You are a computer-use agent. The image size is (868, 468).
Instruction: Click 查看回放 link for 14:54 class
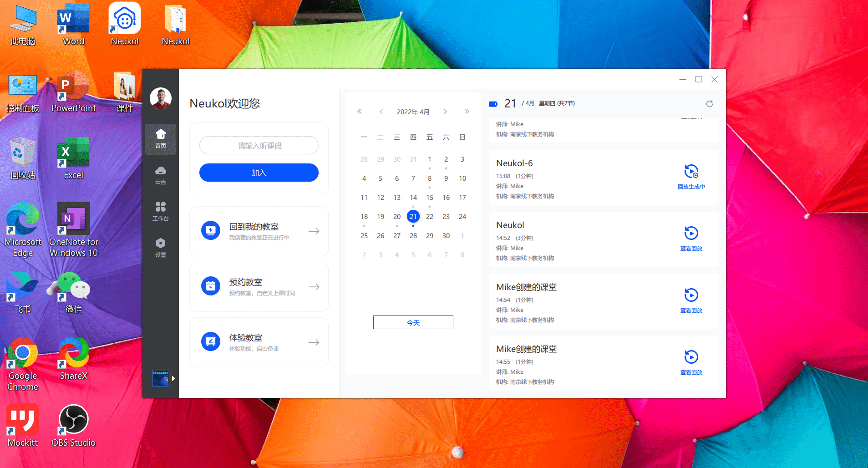pos(691,310)
